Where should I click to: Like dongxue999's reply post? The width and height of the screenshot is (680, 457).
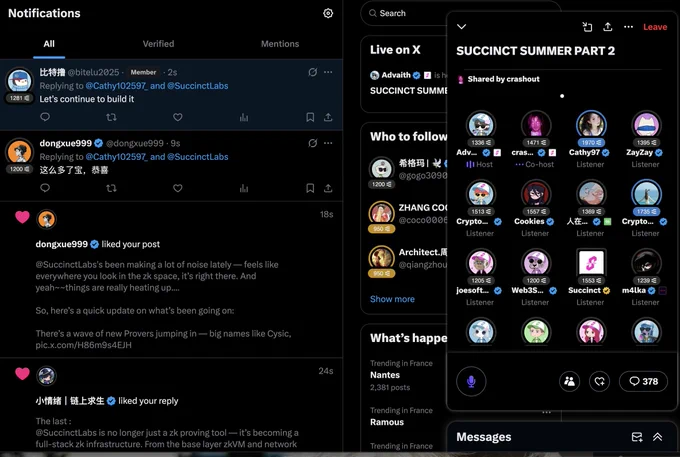[x=178, y=188]
